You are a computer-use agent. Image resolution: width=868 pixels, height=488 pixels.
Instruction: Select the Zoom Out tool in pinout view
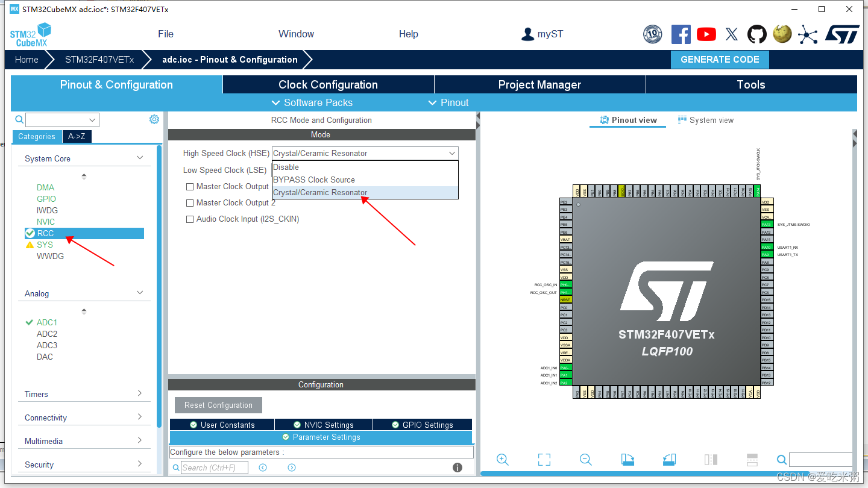tap(585, 459)
